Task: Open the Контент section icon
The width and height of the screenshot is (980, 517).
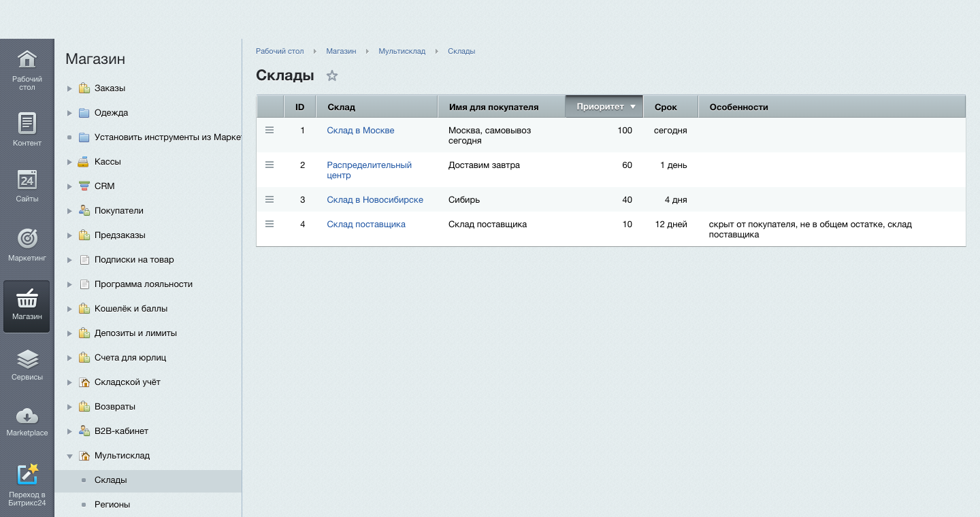Action: click(x=27, y=123)
